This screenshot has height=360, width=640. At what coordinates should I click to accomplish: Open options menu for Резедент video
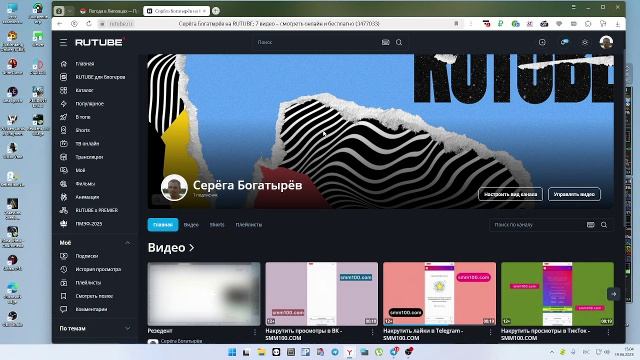coord(255,332)
